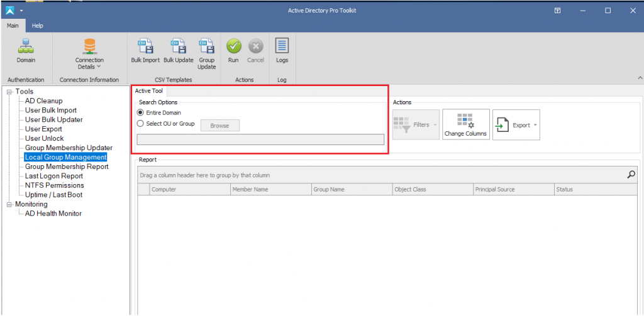
Task: Open Connection Details in the ribbon
Action: [x=89, y=54]
